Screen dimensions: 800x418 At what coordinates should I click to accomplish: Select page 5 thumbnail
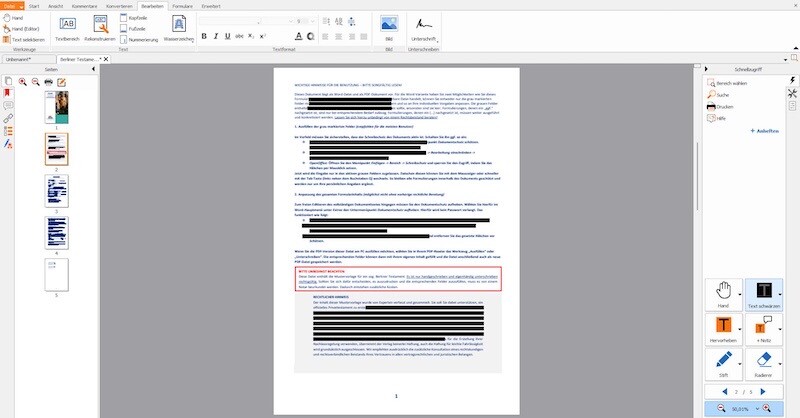[x=56, y=275]
